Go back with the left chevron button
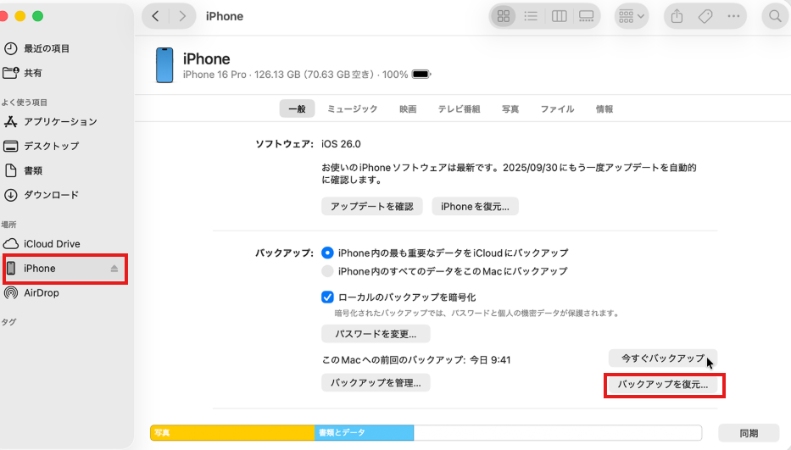 point(156,16)
